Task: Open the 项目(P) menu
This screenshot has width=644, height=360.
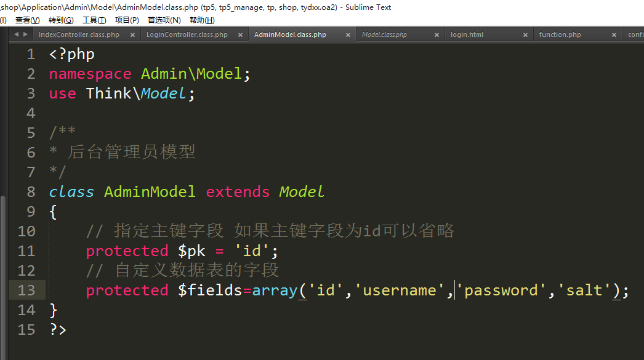Action: pyautogui.click(x=127, y=20)
